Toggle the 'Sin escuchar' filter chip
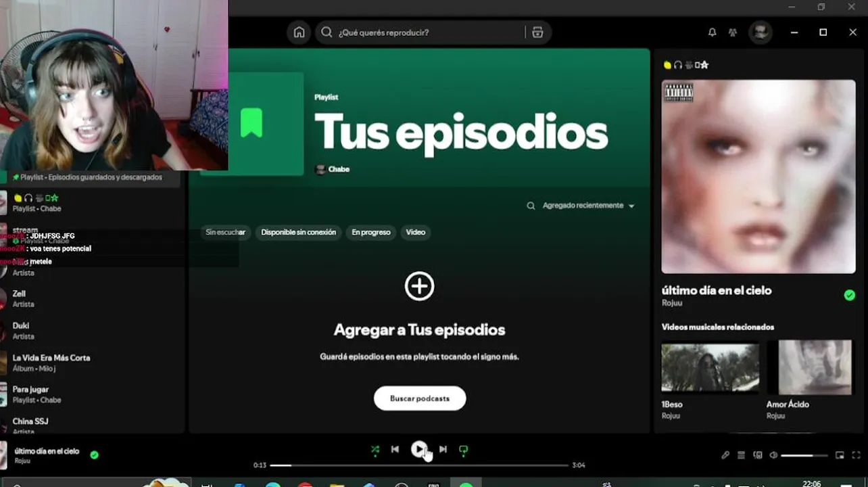This screenshot has width=868, height=487. 225,232
